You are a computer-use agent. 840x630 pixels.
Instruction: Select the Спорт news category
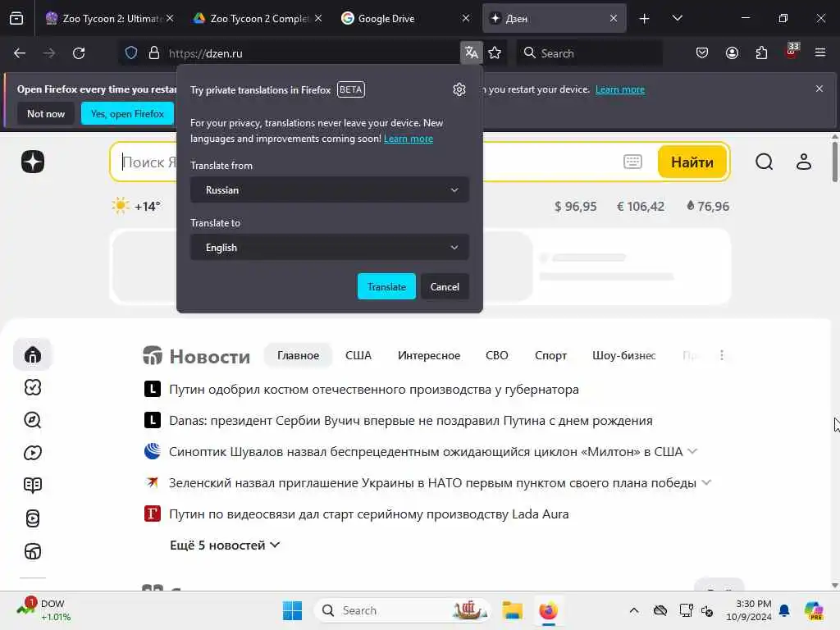click(x=550, y=355)
